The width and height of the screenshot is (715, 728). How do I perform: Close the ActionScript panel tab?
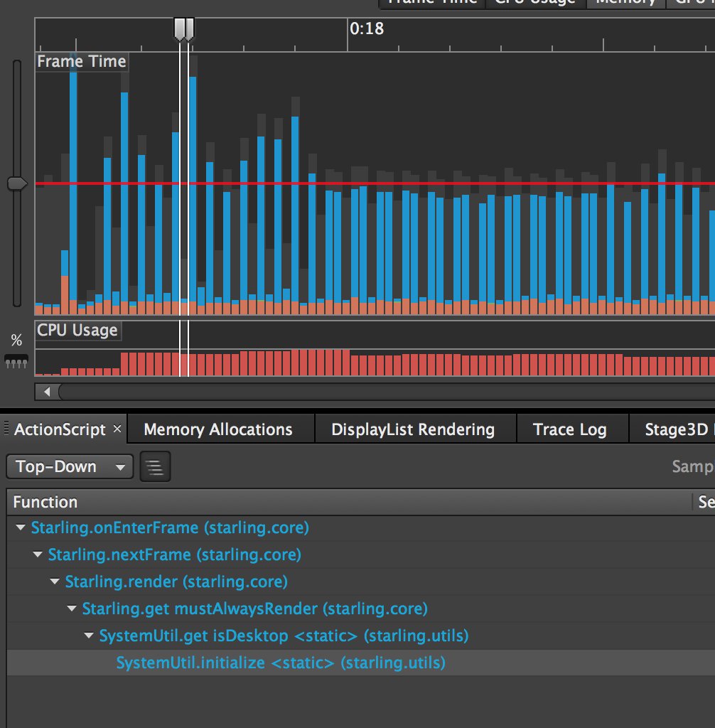point(117,429)
